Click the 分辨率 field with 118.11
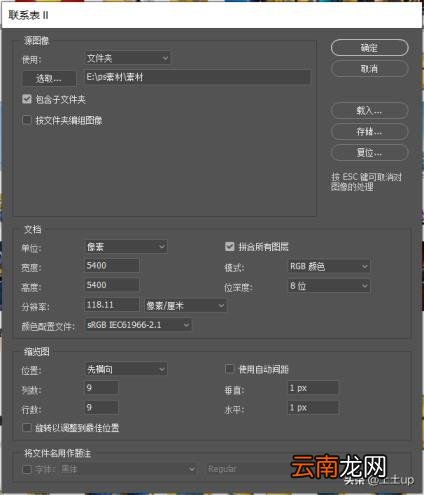 112,305
